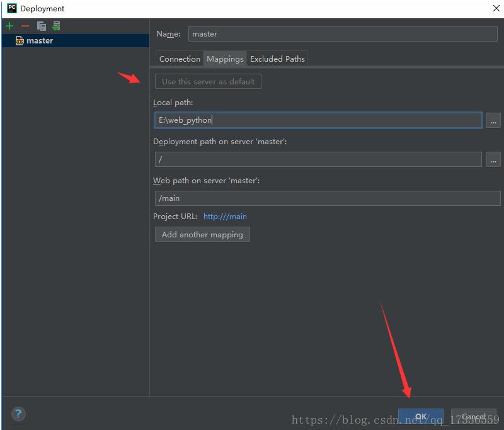Screen dimensions: 504x430
Task: Open help with the question mark icon
Action: (x=18, y=414)
